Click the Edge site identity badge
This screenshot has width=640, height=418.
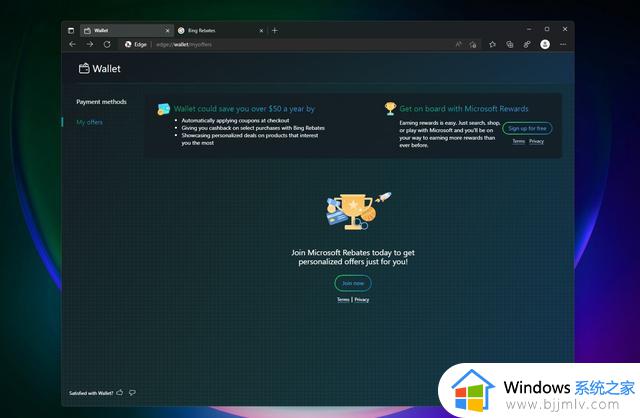[x=136, y=44]
